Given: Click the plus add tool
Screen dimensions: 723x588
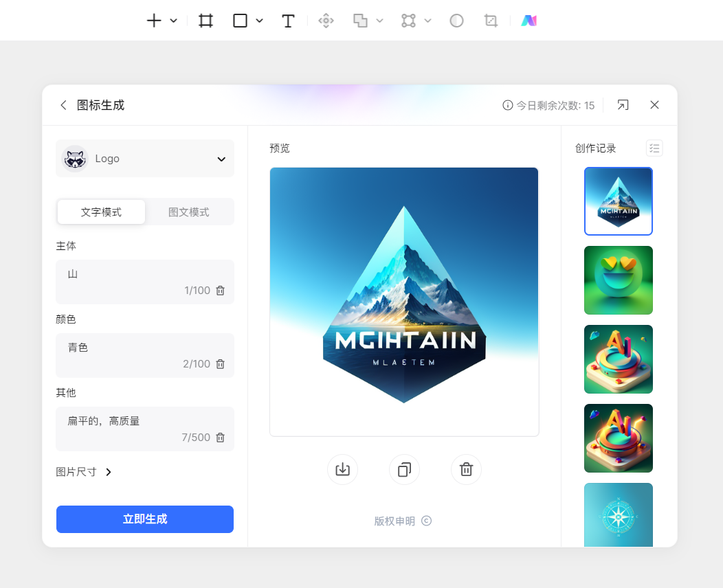Looking at the screenshot, I should pyautogui.click(x=154, y=21).
